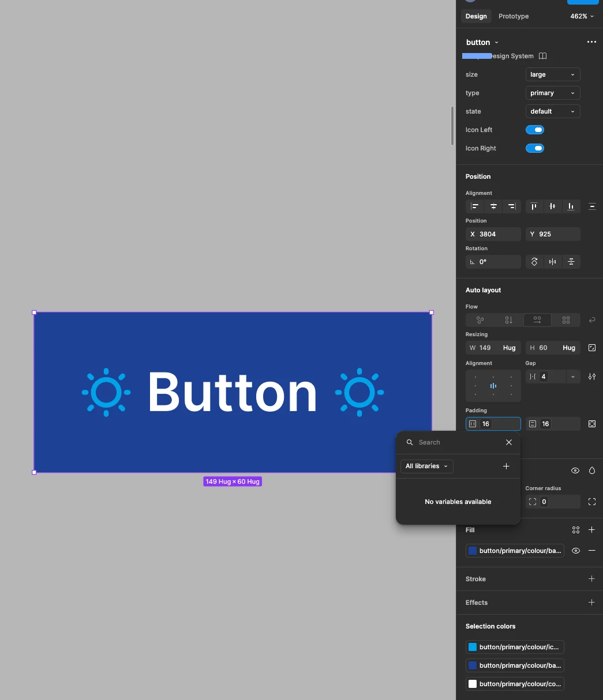
Task: Click Hug next to width
Action: tap(509, 348)
